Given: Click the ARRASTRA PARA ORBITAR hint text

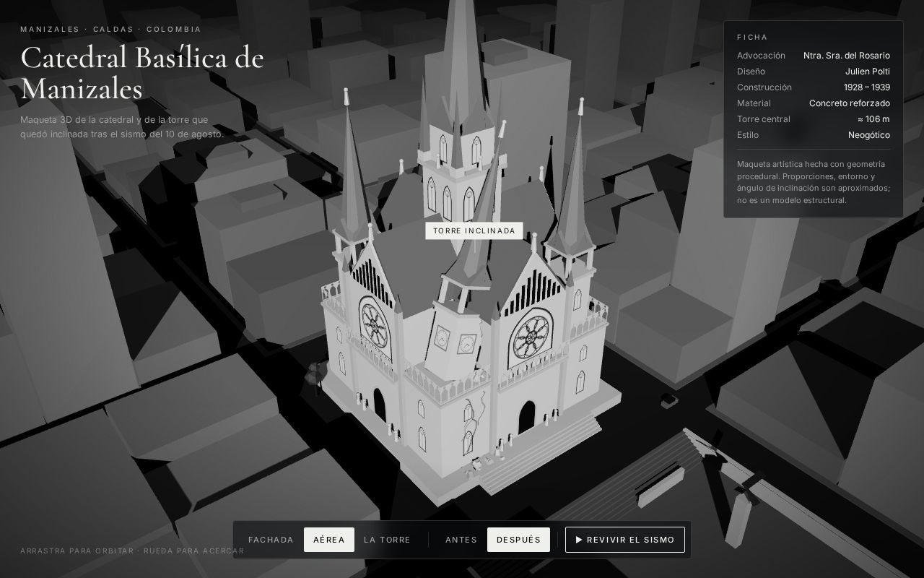Looking at the screenshot, I should [132, 551].
